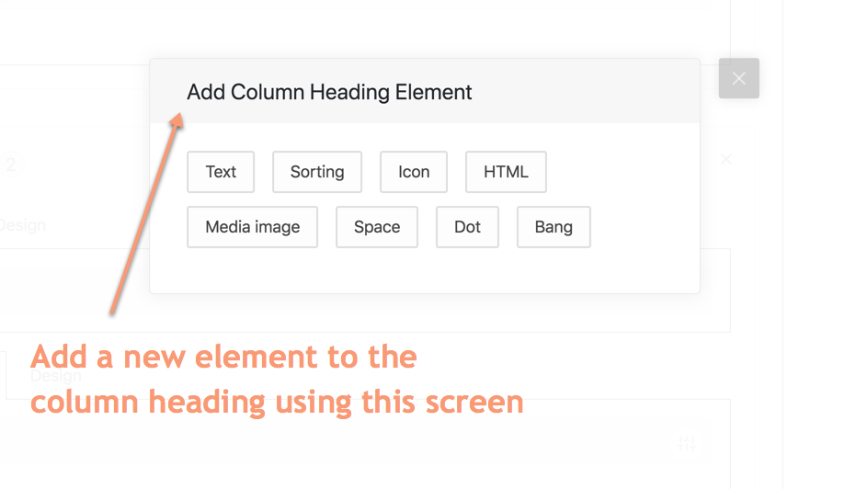Click the blank area below the Bang button
Screen dimensions: 868x489
point(554,271)
